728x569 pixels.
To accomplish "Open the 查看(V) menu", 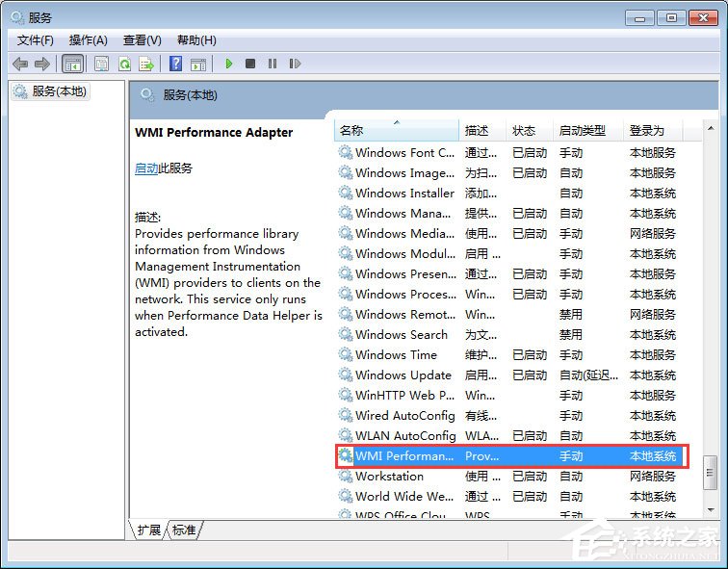I will 142,39.
